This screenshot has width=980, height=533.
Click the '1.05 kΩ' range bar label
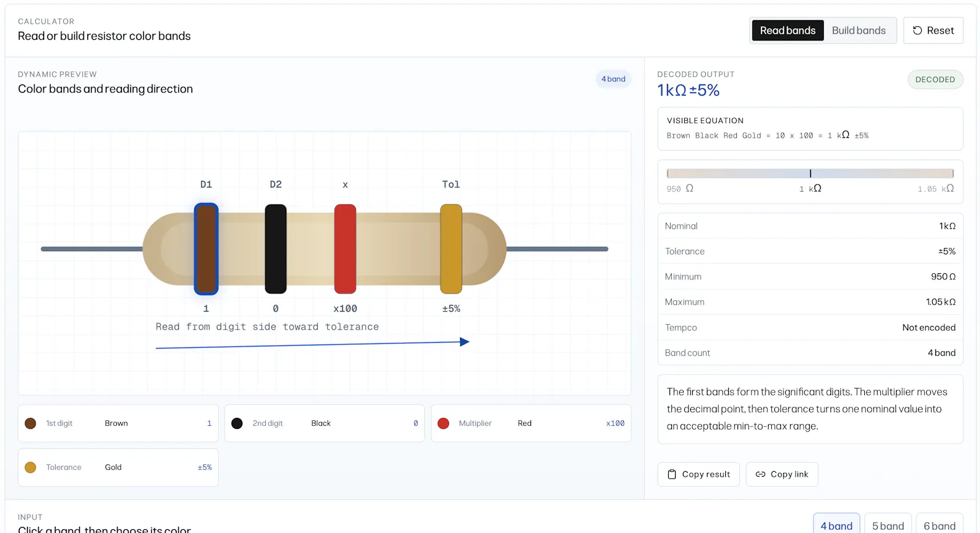(x=936, y=189)
